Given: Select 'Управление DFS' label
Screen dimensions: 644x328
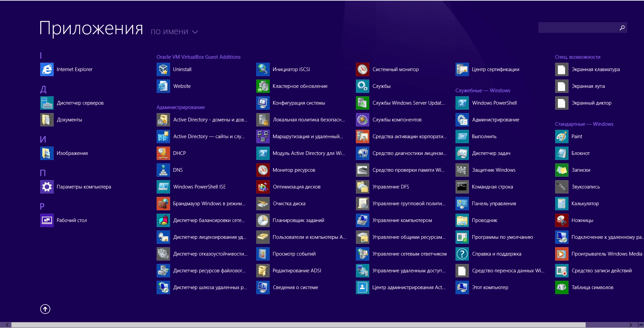Looking at the screenshot, I should click(x=391, y=187).
